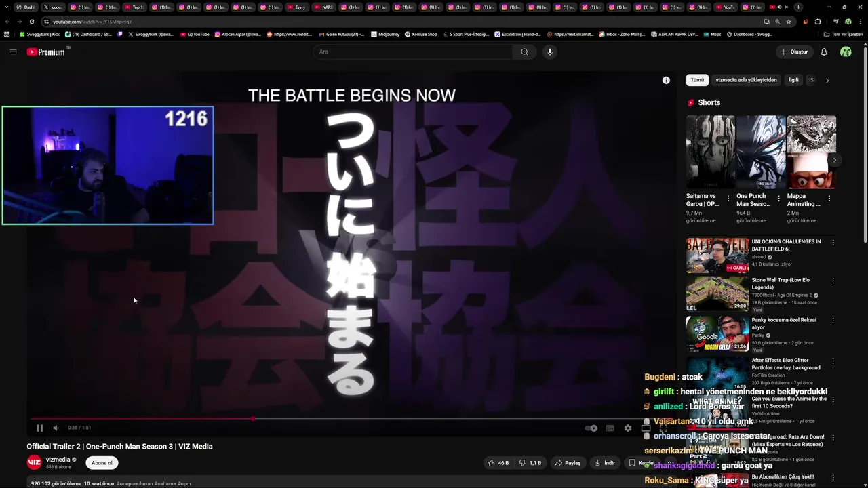The height and width of the screenshot is (488, 868).
Task: Open the notifications bell
Action: click(824, 52)
